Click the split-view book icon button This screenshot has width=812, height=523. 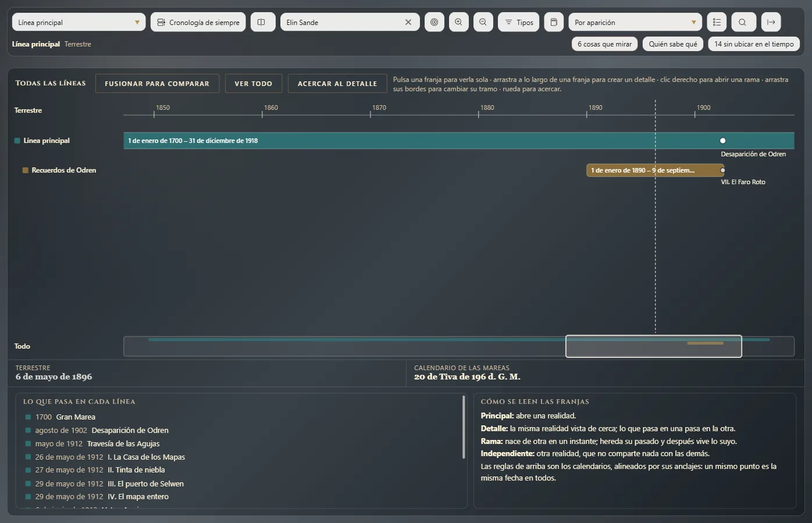point(263,22)
